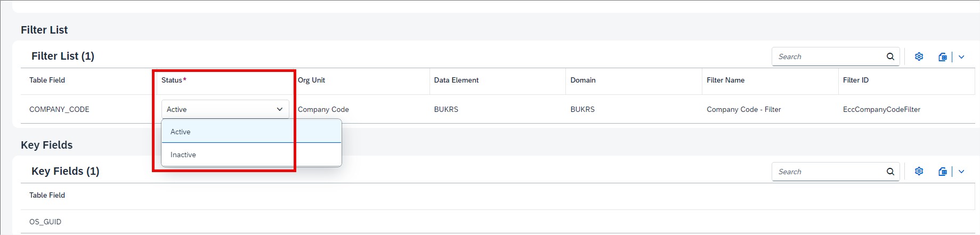Click in the Key Fields search field
The height and width of the screenshot is (235, 980).
(826, 172)
